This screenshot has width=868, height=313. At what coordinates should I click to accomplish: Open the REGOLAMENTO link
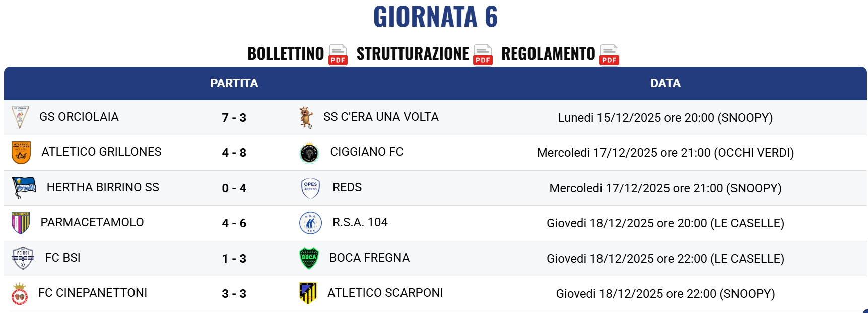[x=548, y=54]
